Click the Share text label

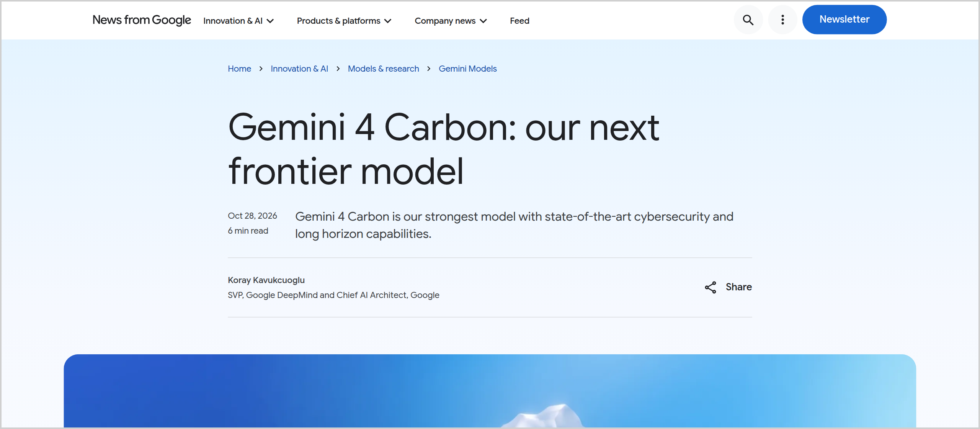[738, 287]
